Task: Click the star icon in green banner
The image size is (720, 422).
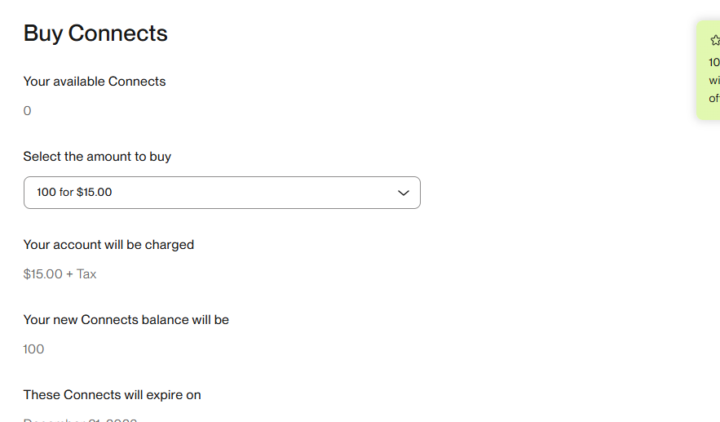Action: (x=715, y=41)
